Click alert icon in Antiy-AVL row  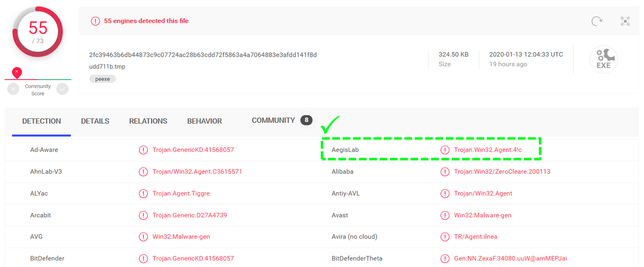click(x=445, y=193)
